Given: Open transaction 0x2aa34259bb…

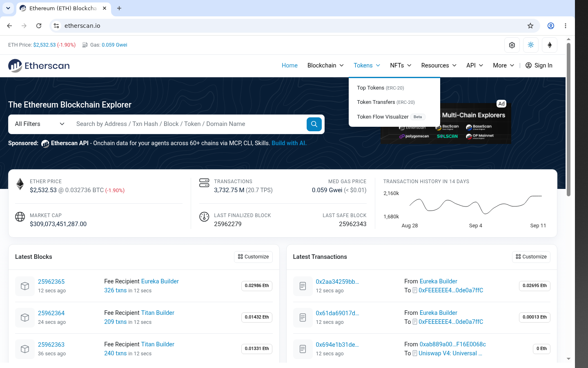Looking at the screenshot, I should click(337, 282).
